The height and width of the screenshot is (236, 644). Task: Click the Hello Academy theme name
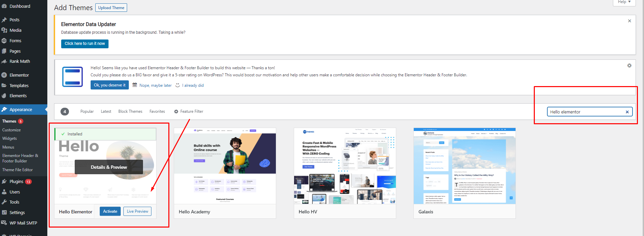[194, 212]
